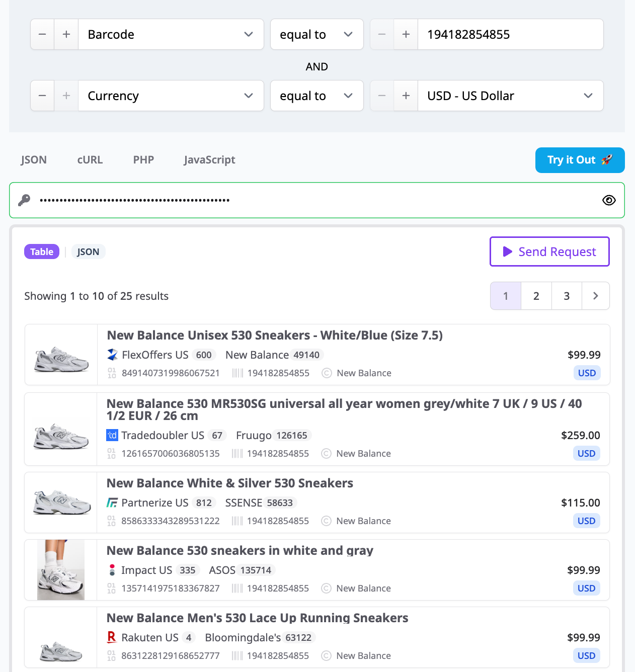The image size is (635, 672).
Task: Click Fruugo merchant badge 126165
Action: pos(292,435)
